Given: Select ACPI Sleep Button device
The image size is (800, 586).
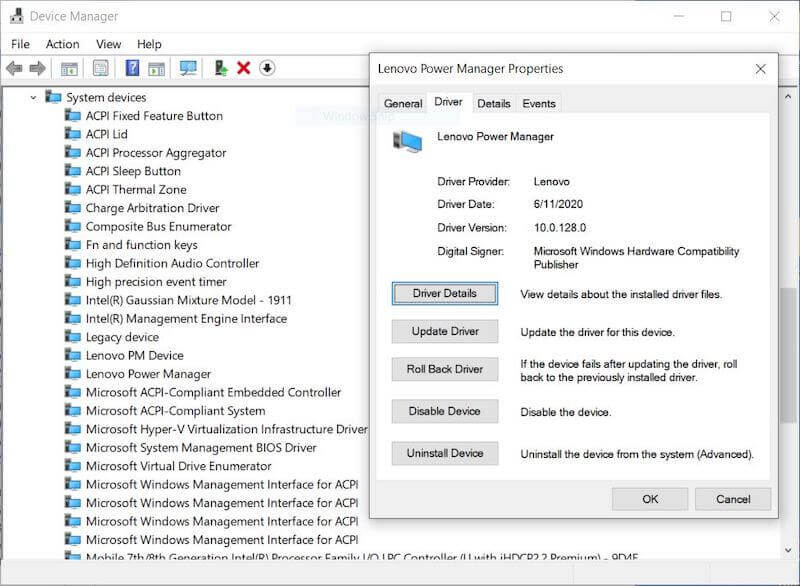Looking at the screenshot, I should click(x=133, y=171).
